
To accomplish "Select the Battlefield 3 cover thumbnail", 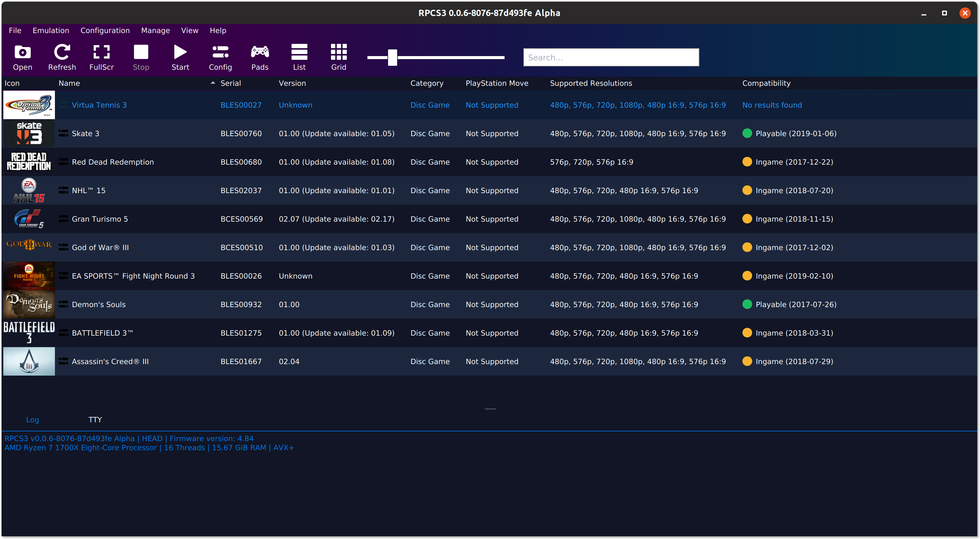I will 29,333.
